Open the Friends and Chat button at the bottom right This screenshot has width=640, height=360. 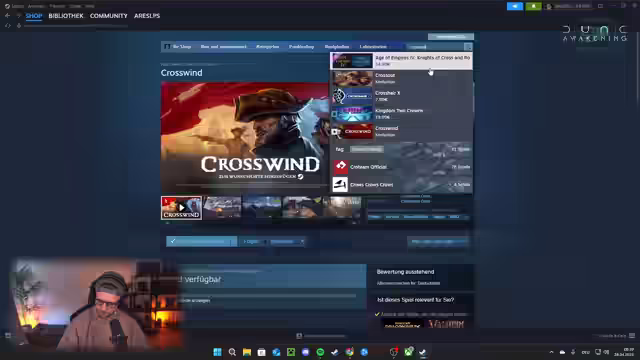(617, 336)
